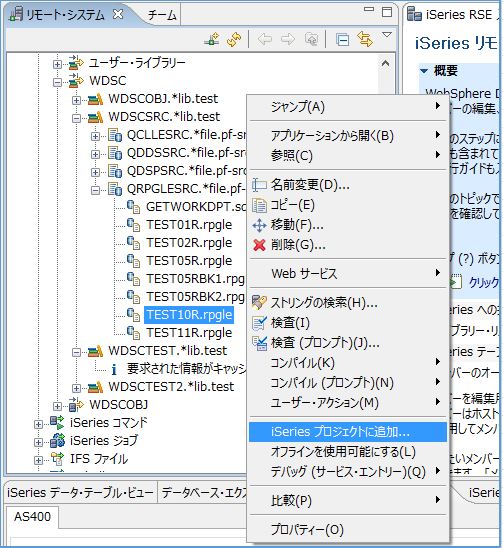Open the iSeries データ・テーブル・ビュー tab

click(80, 493)
